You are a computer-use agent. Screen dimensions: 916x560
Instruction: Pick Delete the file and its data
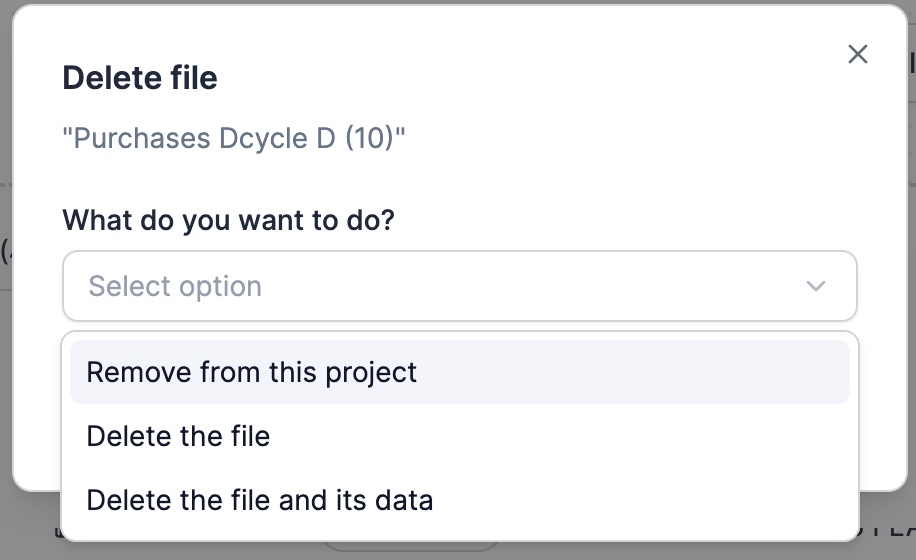pos(460,500)
